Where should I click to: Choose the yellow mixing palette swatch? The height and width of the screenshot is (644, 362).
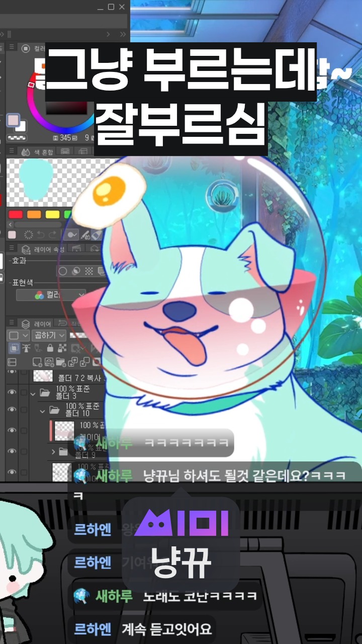pyautogui.click(x=52, y=215)
